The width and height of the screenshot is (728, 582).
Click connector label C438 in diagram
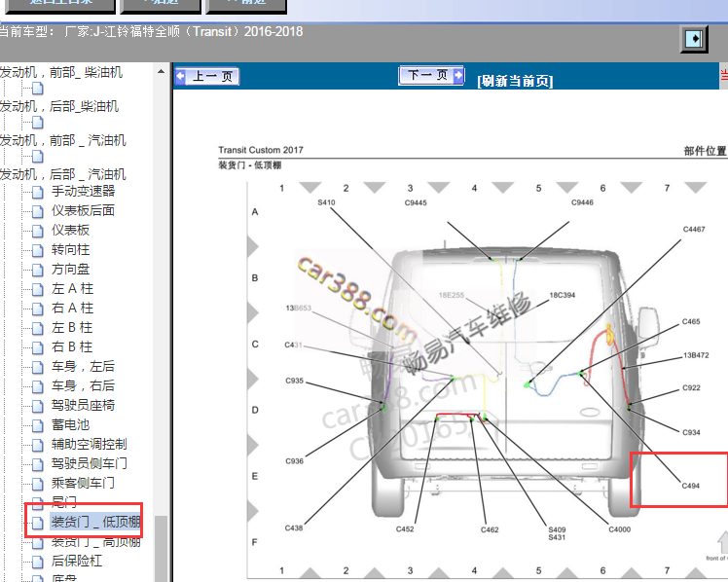[293, 527]
